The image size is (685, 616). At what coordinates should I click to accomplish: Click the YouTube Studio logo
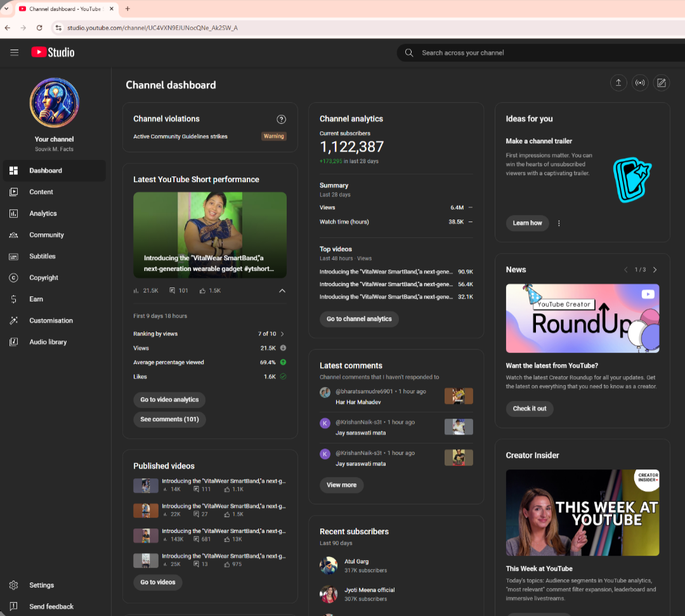[53, 53]
